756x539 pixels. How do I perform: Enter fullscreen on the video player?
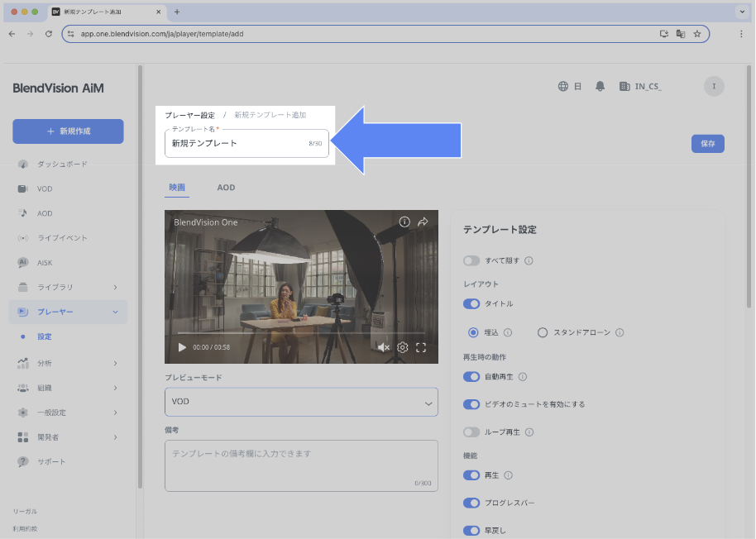pyautogui.click(x=421, y=347)
